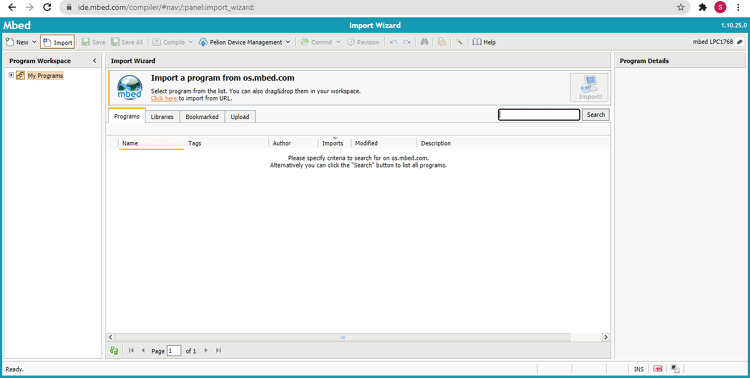
Task: Focus the search text field
Action: tap(539, 115)
